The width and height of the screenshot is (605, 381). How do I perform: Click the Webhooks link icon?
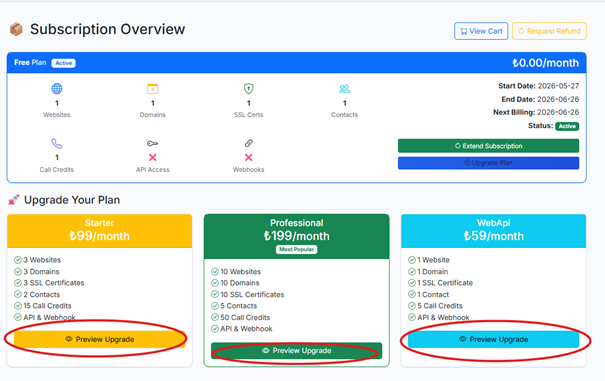pyautogui.click(x=248, y=143)
